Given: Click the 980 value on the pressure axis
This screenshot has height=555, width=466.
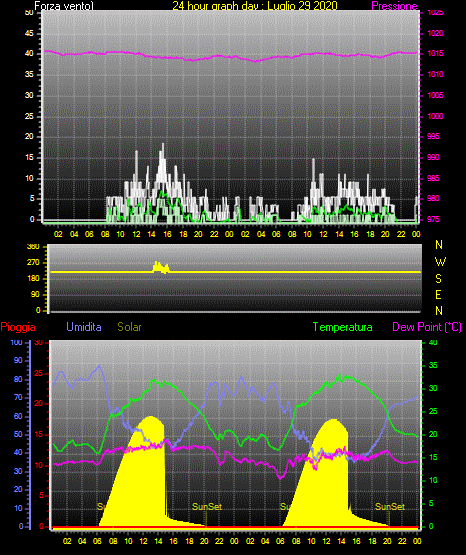Looking at the screenshot, I should pos(433,198).
